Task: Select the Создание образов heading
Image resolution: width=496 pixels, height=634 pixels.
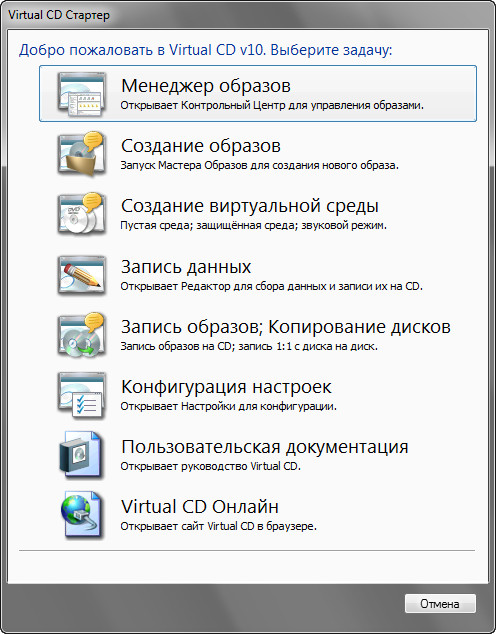Action: 201,146
